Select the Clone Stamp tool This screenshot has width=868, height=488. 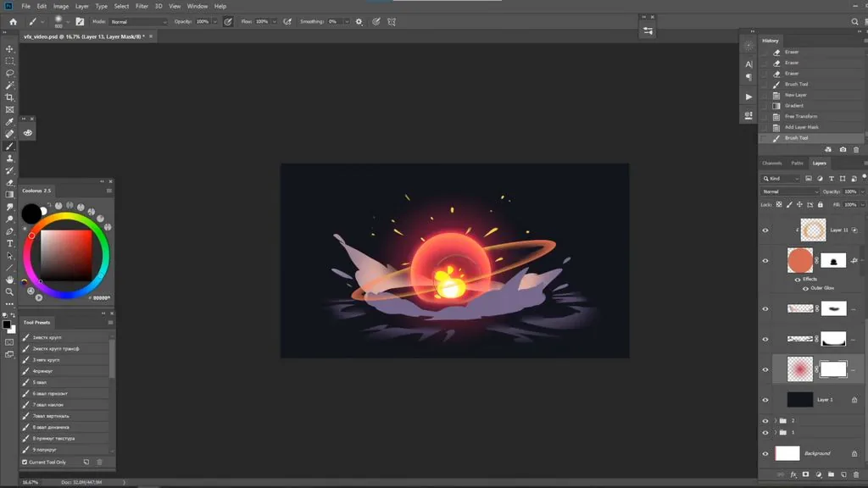[x=9, y=158]
